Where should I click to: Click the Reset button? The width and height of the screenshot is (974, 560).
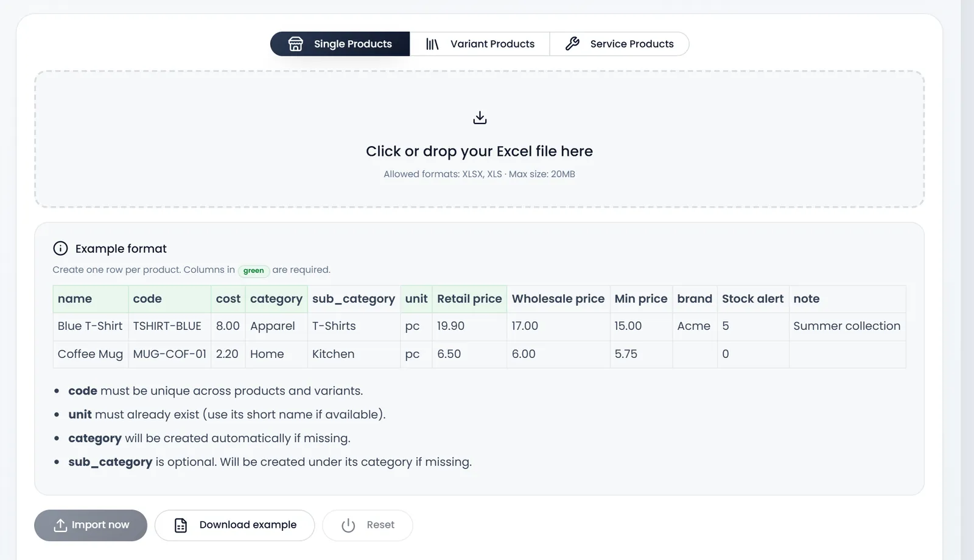[368, 525]
